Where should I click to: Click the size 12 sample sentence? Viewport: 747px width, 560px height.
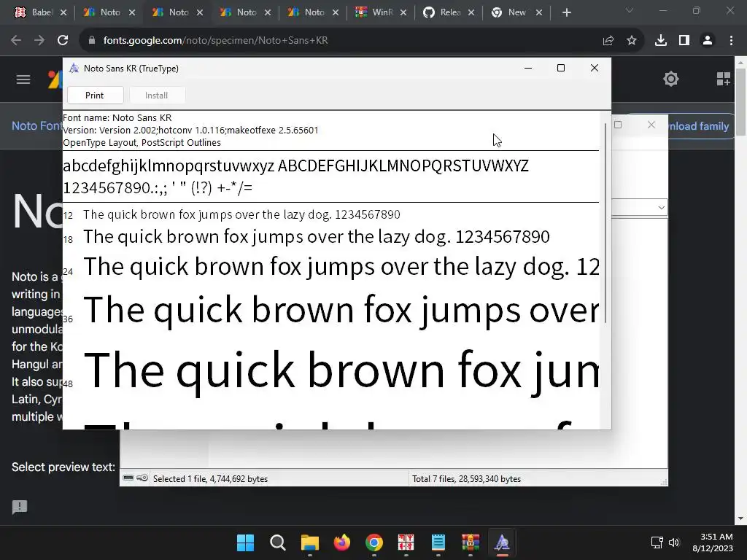(241, 215)
